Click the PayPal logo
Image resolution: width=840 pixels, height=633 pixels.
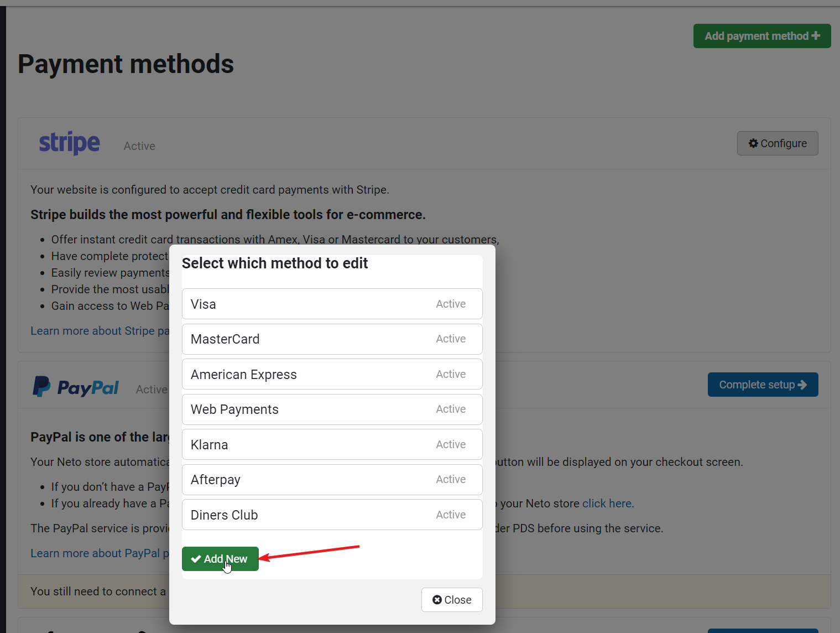(x=76, y=387)
